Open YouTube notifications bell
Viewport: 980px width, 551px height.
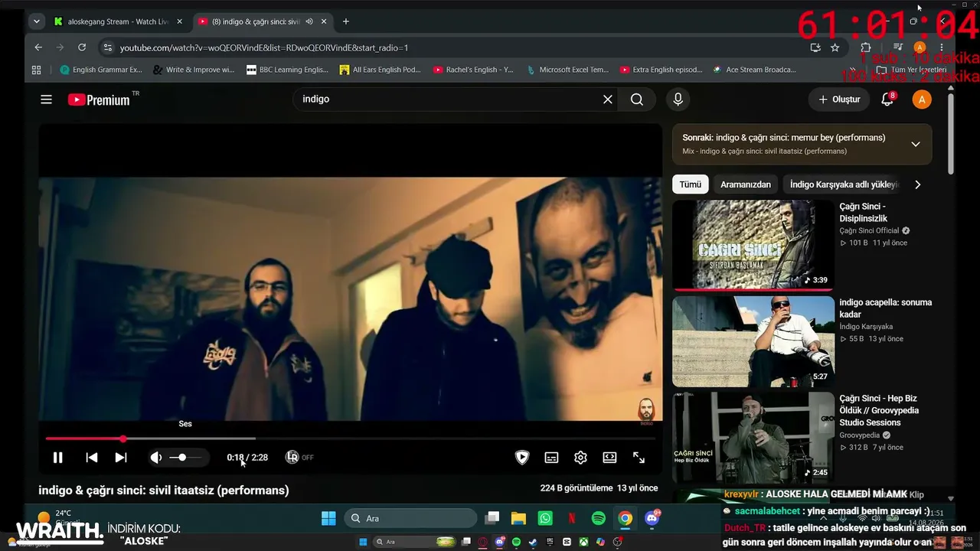click(x=887, y=99)
